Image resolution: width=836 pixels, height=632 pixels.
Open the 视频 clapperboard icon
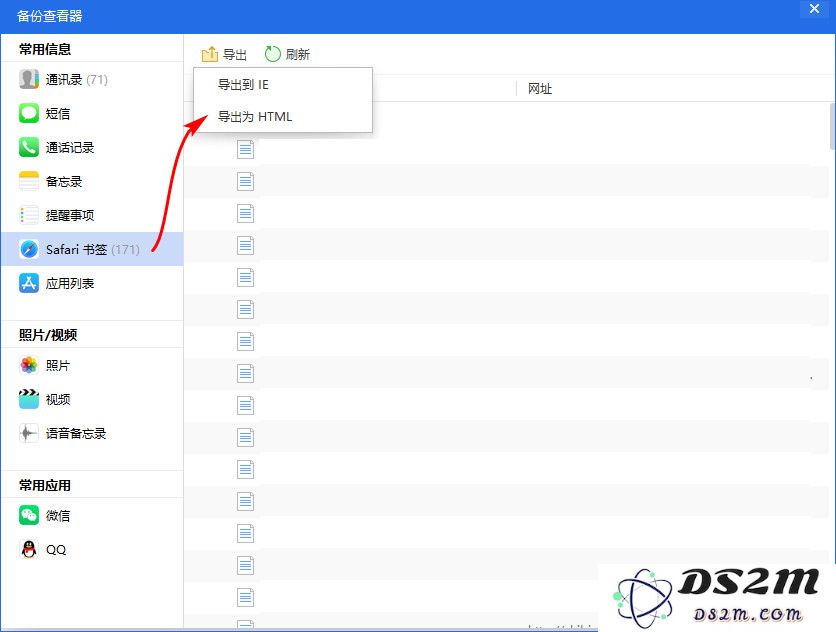29,399
